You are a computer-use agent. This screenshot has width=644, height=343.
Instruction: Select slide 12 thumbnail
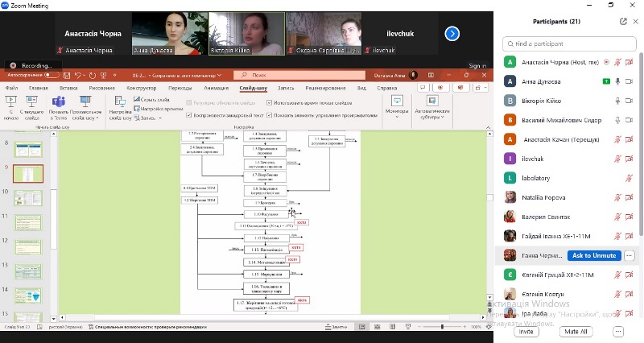[28, 247]
